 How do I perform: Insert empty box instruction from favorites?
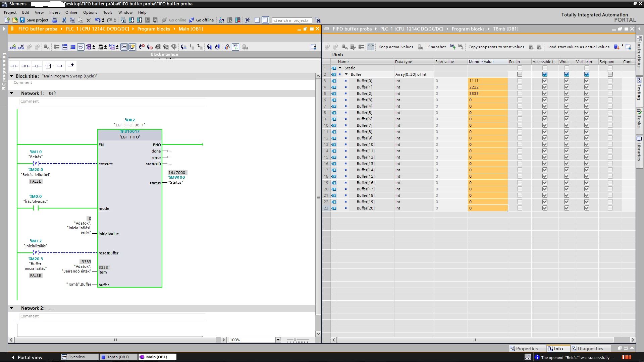click(48, 66)
